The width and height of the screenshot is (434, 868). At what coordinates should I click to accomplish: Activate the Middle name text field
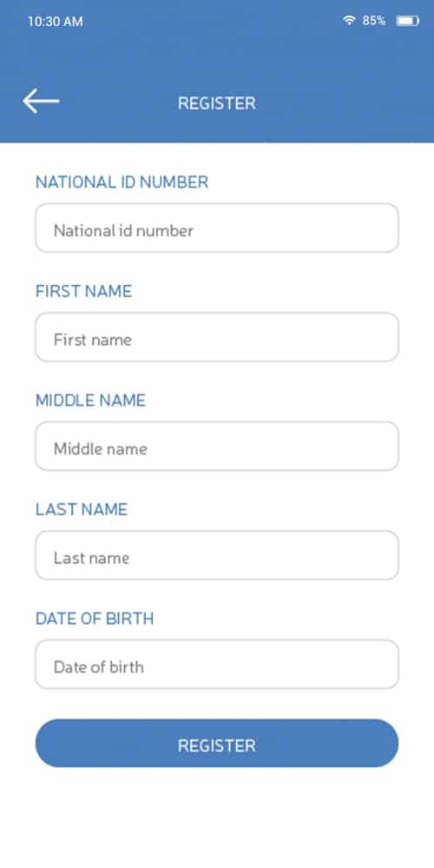pos(217,447)
